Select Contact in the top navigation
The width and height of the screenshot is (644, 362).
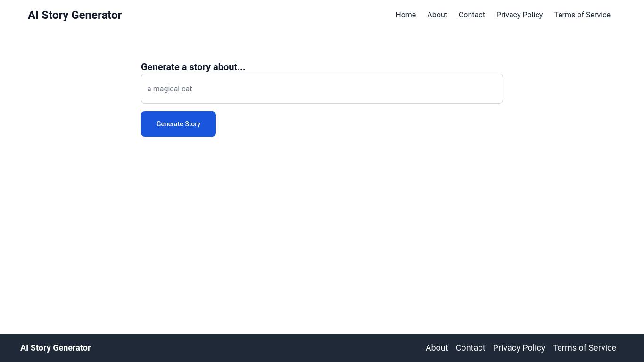pyautogui.click(x=471, y=15)
